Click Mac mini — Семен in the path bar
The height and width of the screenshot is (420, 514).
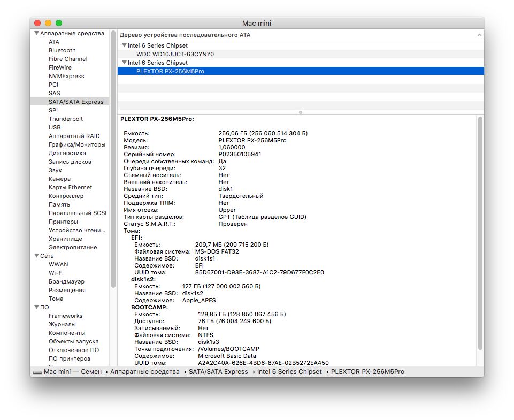coord(73,372)
